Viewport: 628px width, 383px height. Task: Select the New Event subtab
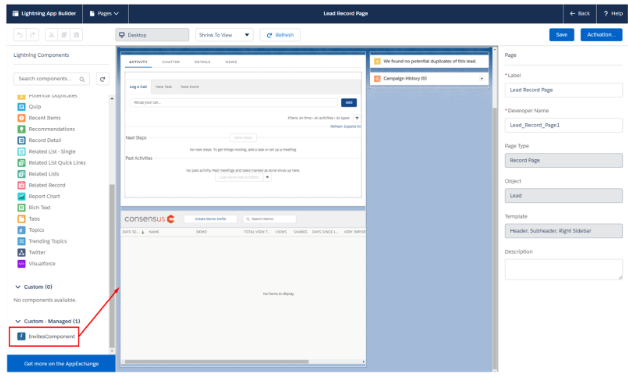[189, 87]
